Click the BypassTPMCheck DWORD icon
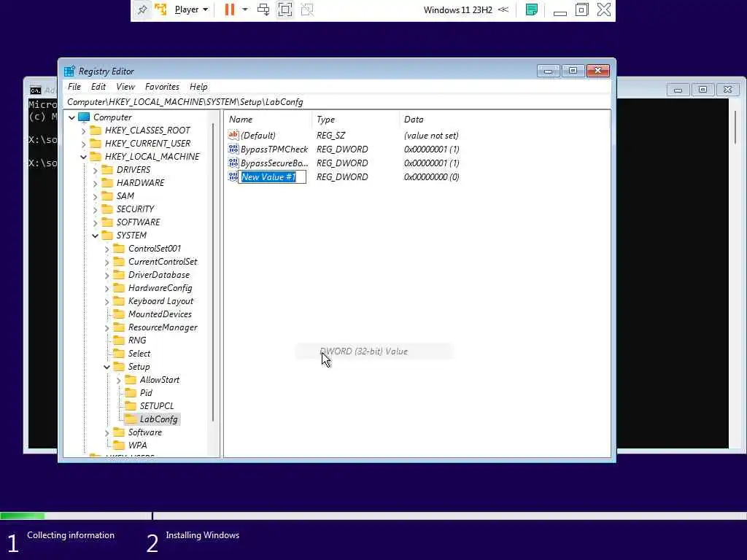The width and height of the screenshot is (747, 560). (233, 149)
